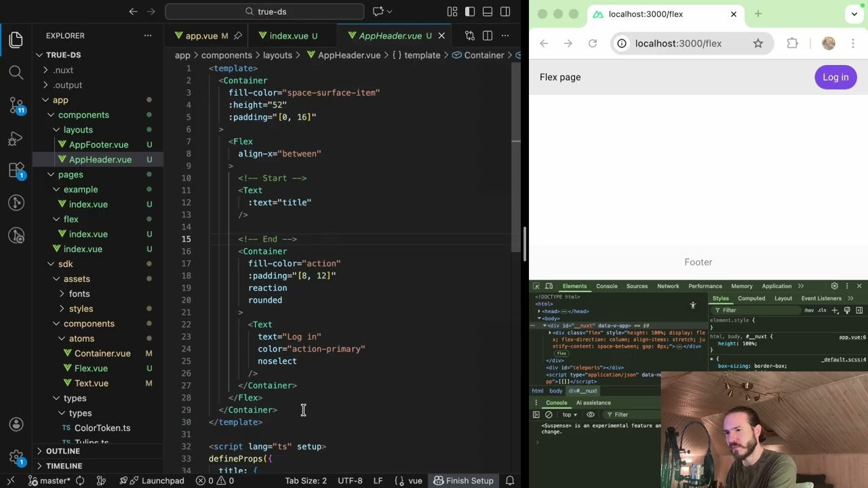Image resolution: width=868 pixels, height=488 pixels.
Task: Toggle .cls element classes in Styles
Action: [822, 310]
